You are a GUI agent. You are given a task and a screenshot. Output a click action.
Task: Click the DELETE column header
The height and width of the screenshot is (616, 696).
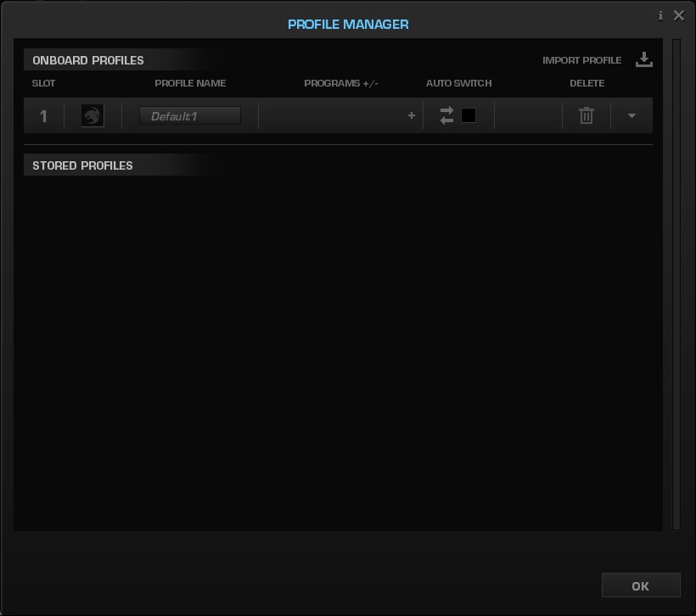pos(587,83)
